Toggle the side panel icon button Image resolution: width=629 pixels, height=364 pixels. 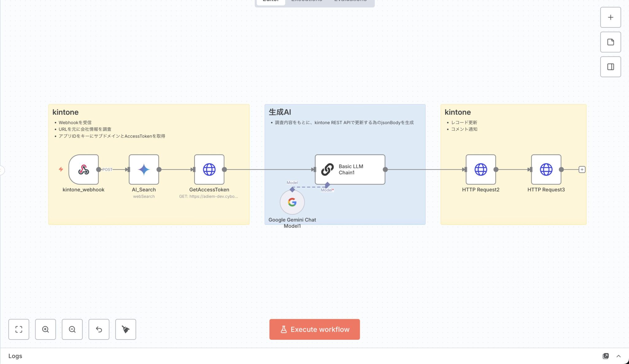pyautogui.click(x=611, y=67)
